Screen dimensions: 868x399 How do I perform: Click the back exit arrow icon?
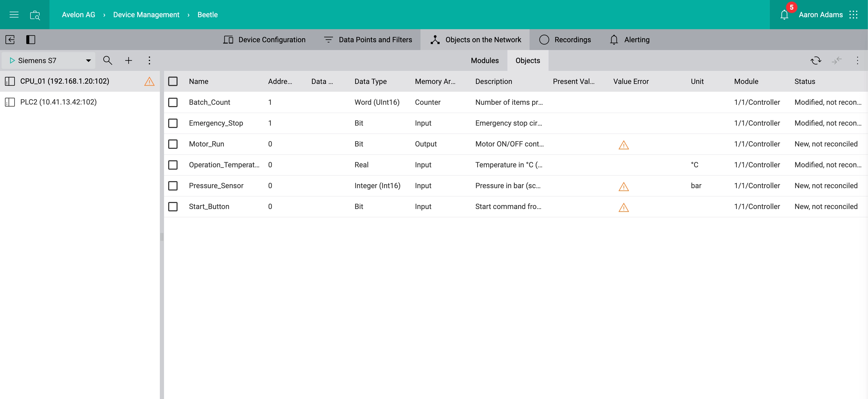[x=10, y=40]
